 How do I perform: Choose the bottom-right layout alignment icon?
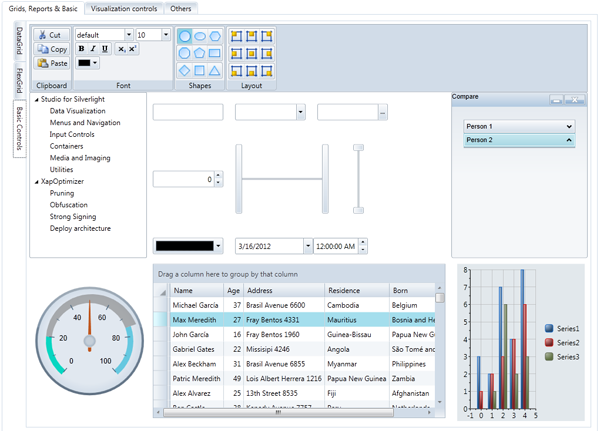click(267, 71)
